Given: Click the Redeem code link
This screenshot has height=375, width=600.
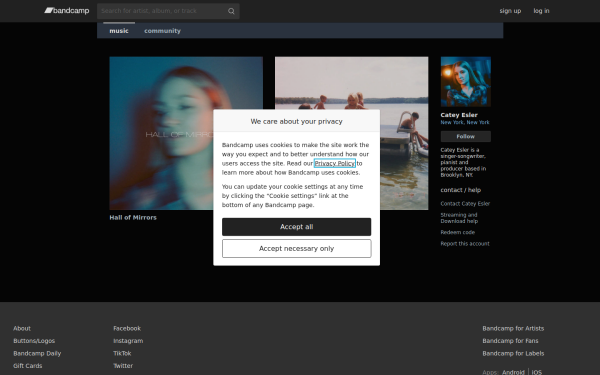Looking at the screenshot, I should (458, 232).
